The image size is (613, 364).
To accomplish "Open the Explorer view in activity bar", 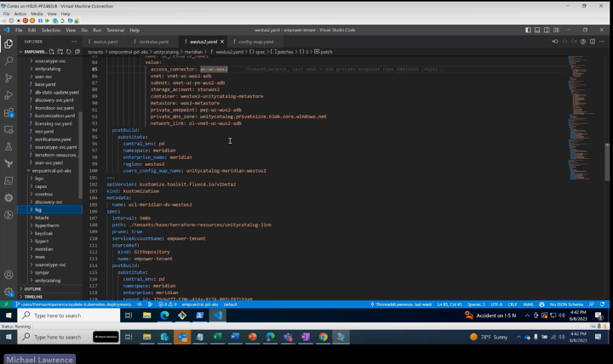I will tap(9, 43).
